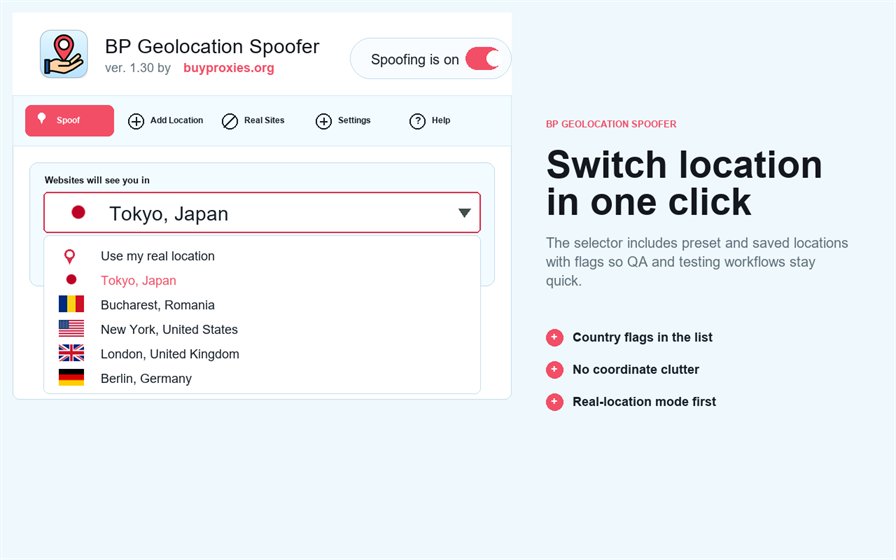Click the question mark Help icon
Viewport: 896px width, 560px height.
[417, 121]
